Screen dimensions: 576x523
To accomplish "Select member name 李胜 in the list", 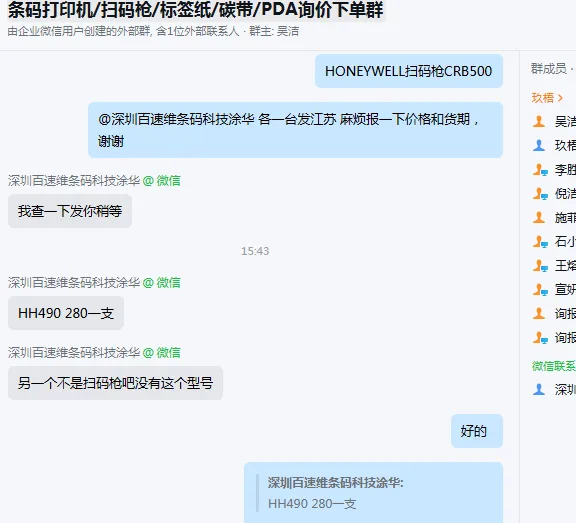I will point(565,170).
